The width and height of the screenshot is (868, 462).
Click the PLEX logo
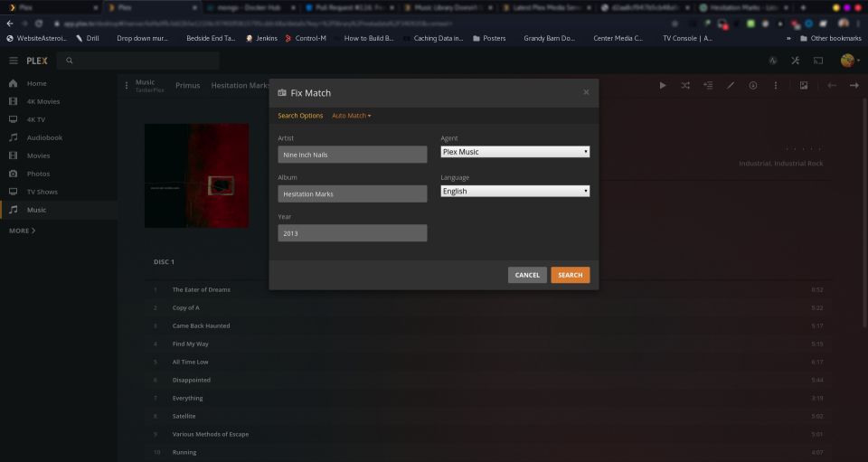coord(37,61)
